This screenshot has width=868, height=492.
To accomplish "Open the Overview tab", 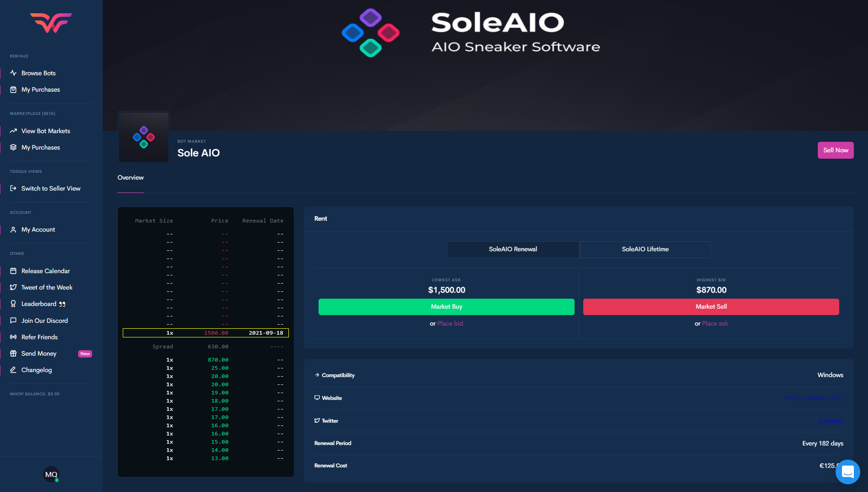I will (x=131, y=178).
